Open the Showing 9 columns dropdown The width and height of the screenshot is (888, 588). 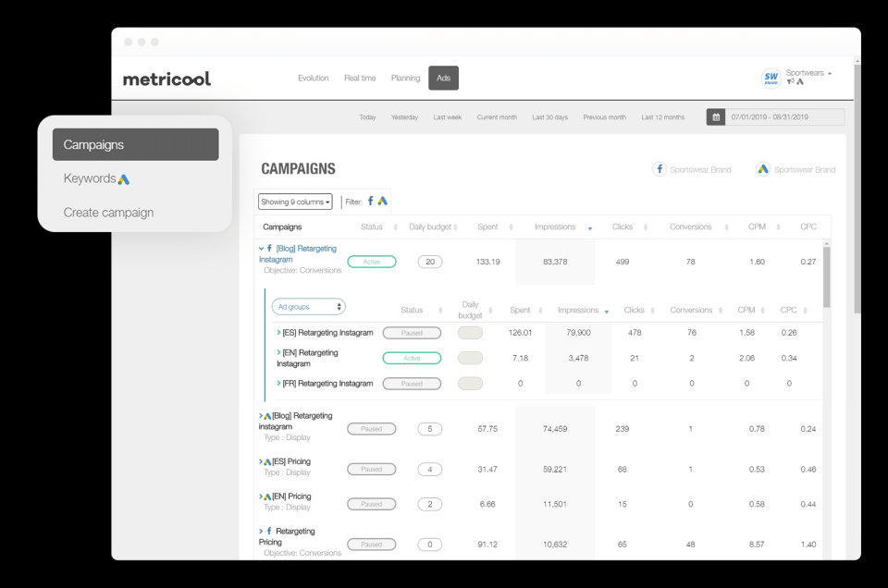[x=295, y=202]
